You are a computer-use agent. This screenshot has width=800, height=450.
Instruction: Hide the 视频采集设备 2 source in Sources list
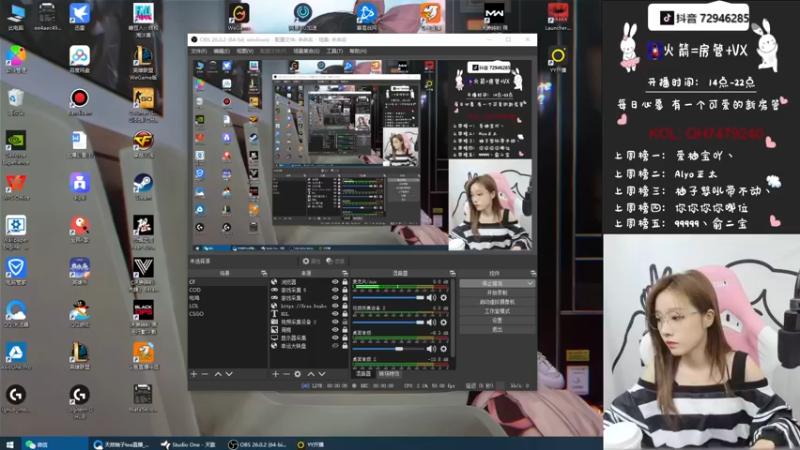pyautogui.click(x=335, y=322)
